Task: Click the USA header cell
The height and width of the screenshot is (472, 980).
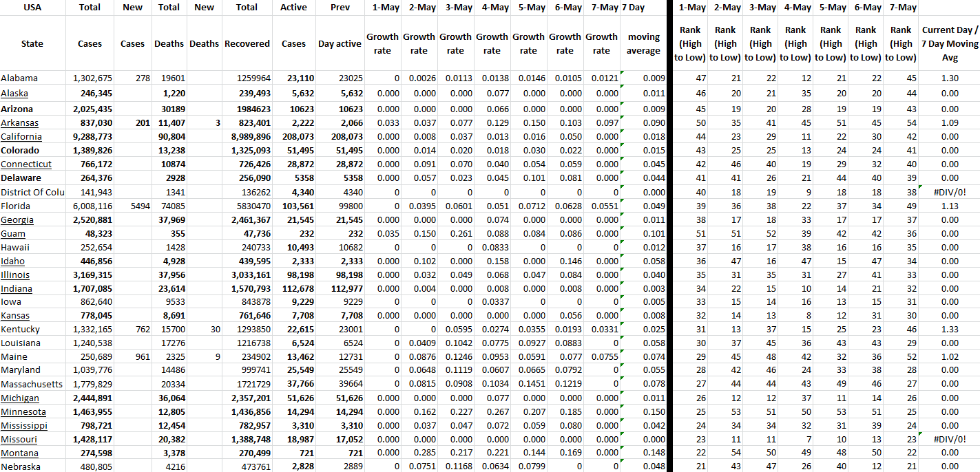Action: pos(32,8)
